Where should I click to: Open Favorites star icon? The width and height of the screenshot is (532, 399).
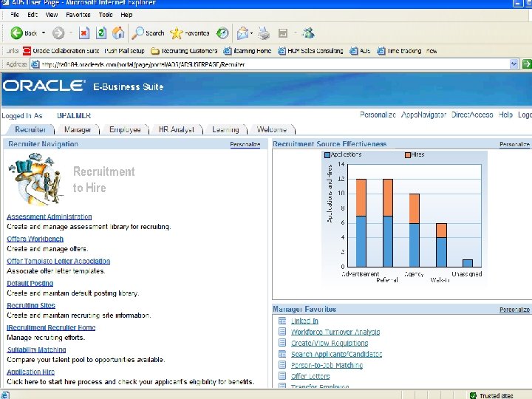(176, 33)
